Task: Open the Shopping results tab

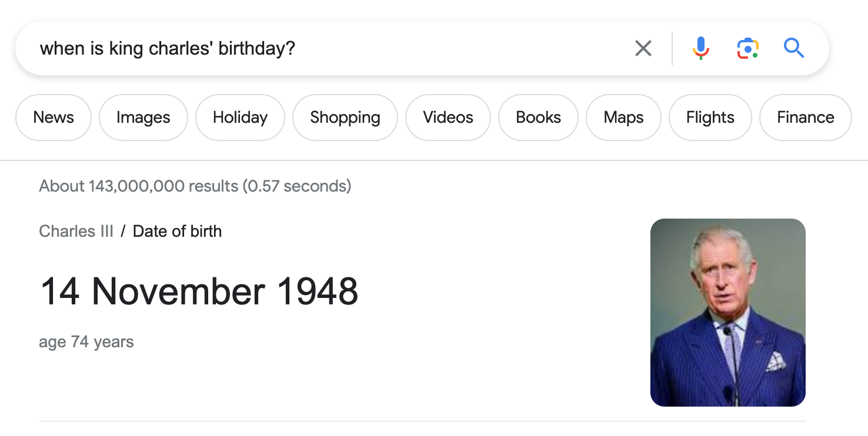Action: click(345, 118)
